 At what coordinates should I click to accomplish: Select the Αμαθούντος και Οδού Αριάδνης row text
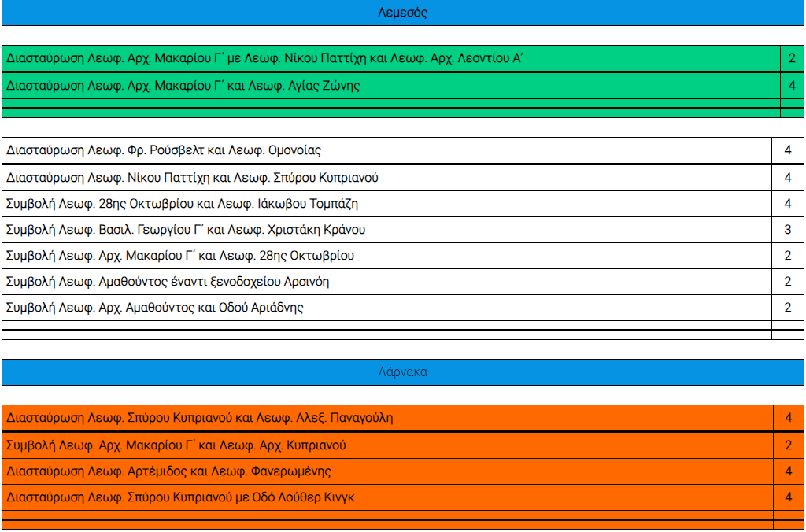click(155, 308)
